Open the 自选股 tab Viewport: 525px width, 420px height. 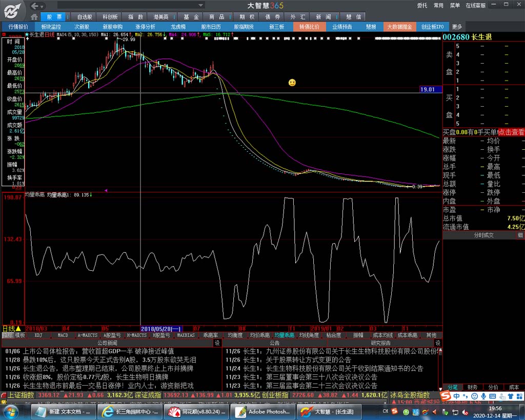[x=85, y=17]
